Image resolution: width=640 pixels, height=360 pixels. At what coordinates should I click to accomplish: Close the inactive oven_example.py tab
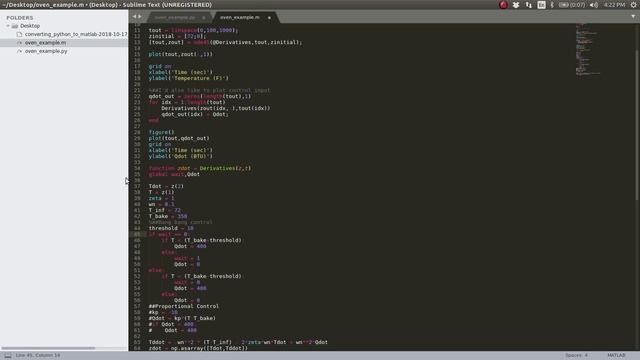point(204,18)
